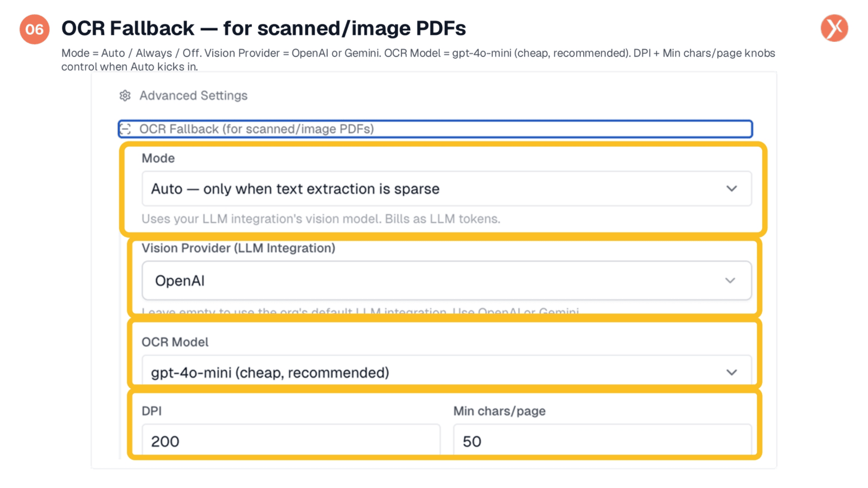Open the Mode dropdown
Screen dimensions: 868x488
446,189
